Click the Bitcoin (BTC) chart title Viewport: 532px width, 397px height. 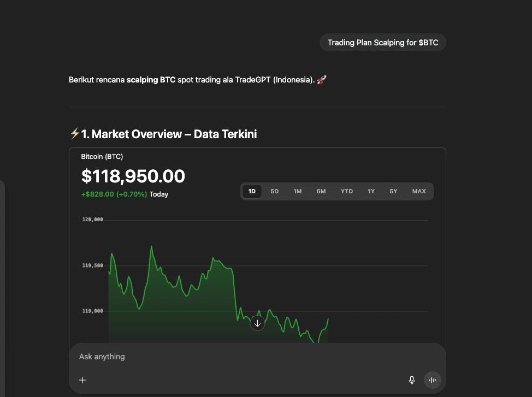click(102, 157)
